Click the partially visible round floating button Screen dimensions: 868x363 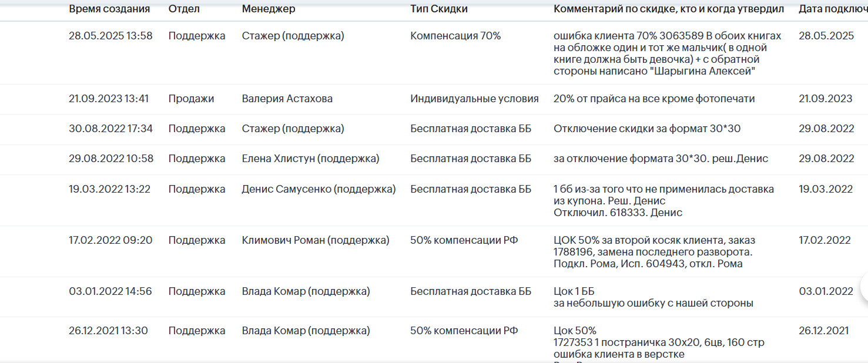pos(863,287)
